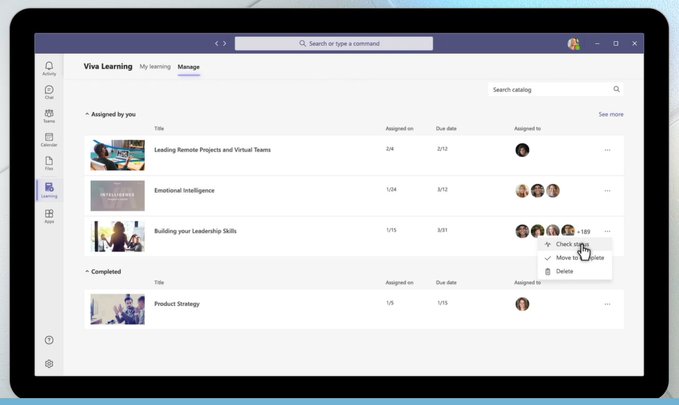Click the search catalog magnifier icon
Screen dimensions: 679x405
(616, 89)
